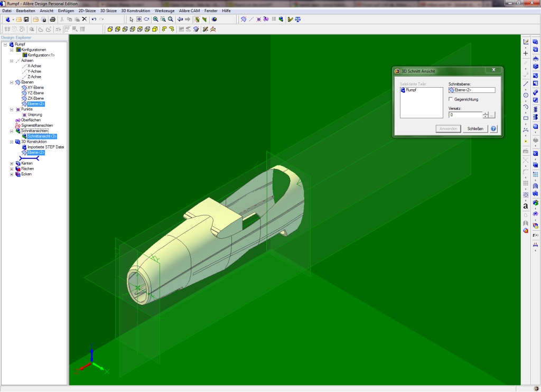541x392 pixels.
Task: Select XY-Ebene in the Design Explorer
Action: coord(35,88)
